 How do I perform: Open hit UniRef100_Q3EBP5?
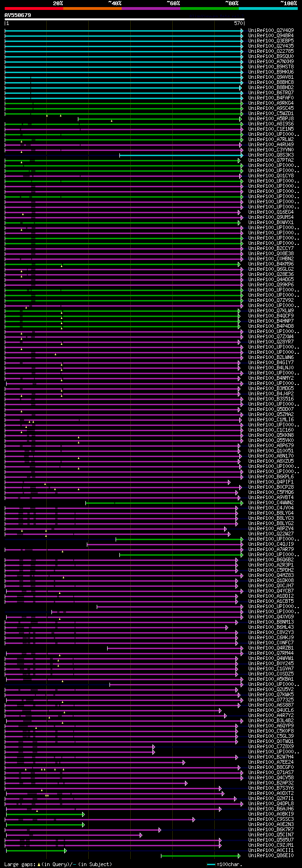tap(271, 41)
